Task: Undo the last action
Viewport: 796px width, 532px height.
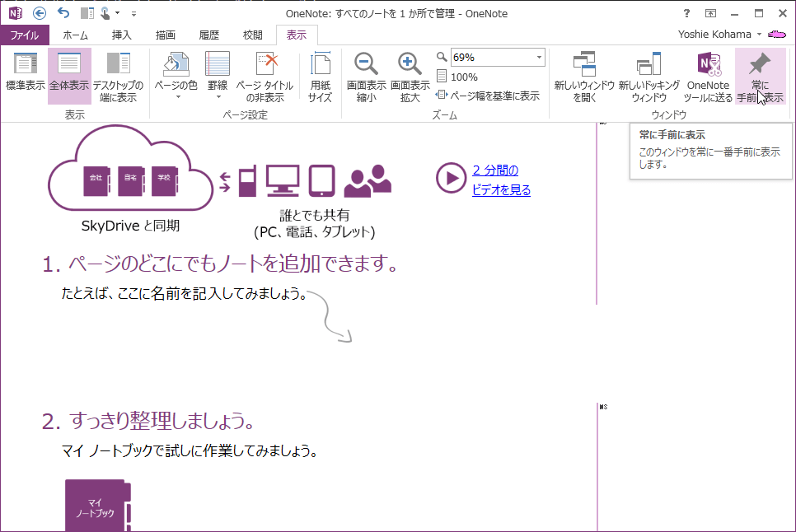Action: [63, 13]
